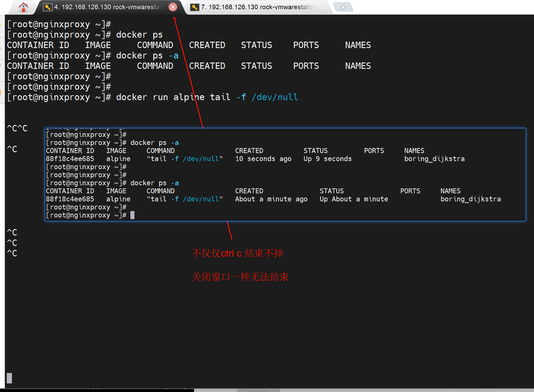Click the docker run alpine tail command line

pos(207,97)
